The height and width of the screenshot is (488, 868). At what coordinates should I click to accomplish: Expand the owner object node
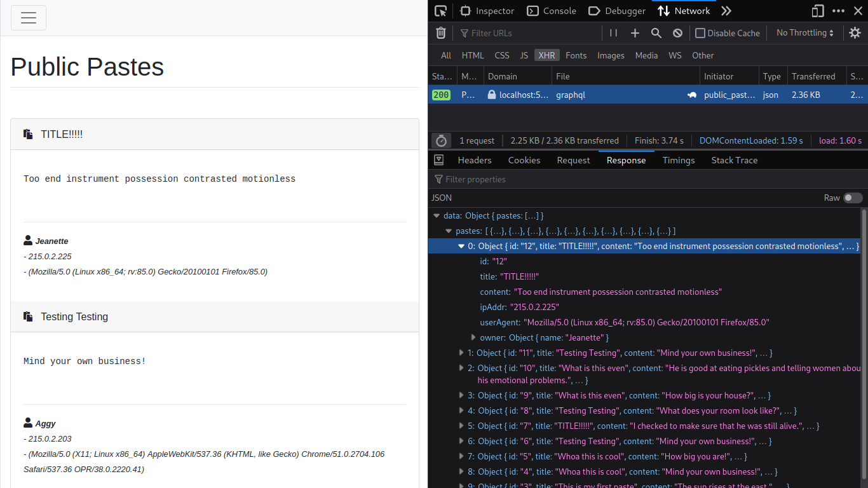(x=473, y=337)
